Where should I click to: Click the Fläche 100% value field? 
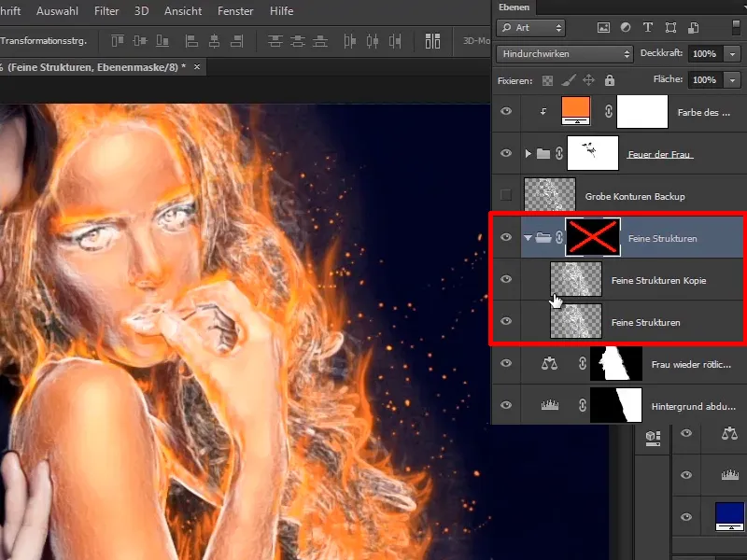(x=706, y=80)
